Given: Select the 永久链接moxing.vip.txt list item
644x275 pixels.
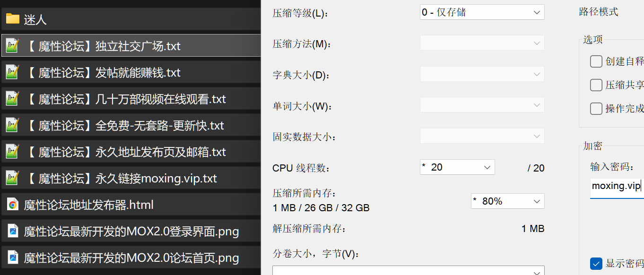Looking at the screenshot, I should (x=131, y=178).
